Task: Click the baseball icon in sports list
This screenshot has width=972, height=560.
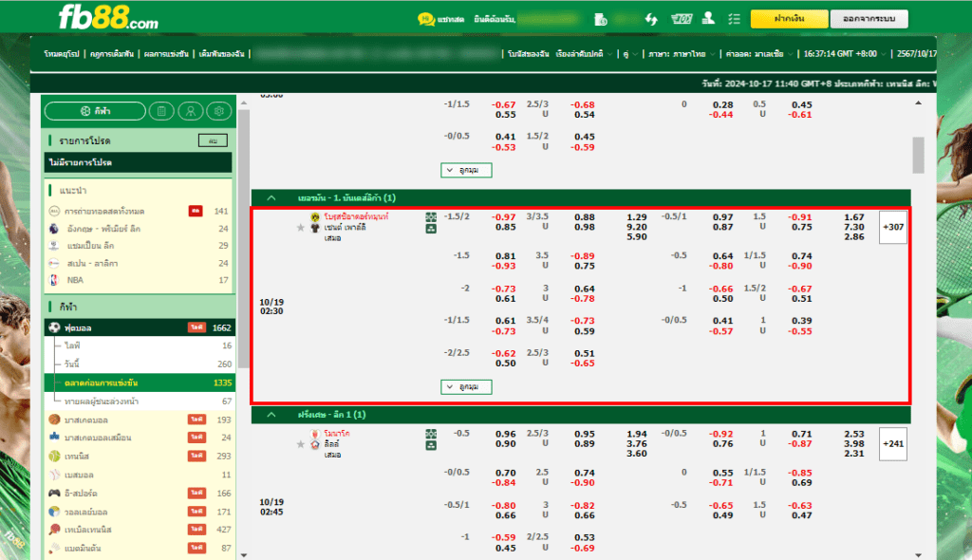Action: click(x=54, y=475)
